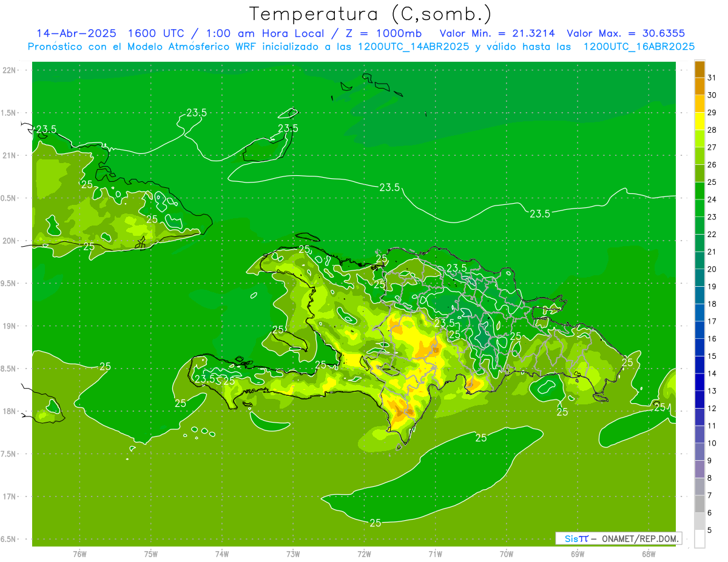The width and height of the screenshot is (728, 562).
Task: Click colorbar scale value '21'
Action: click(x=712, y=252)
